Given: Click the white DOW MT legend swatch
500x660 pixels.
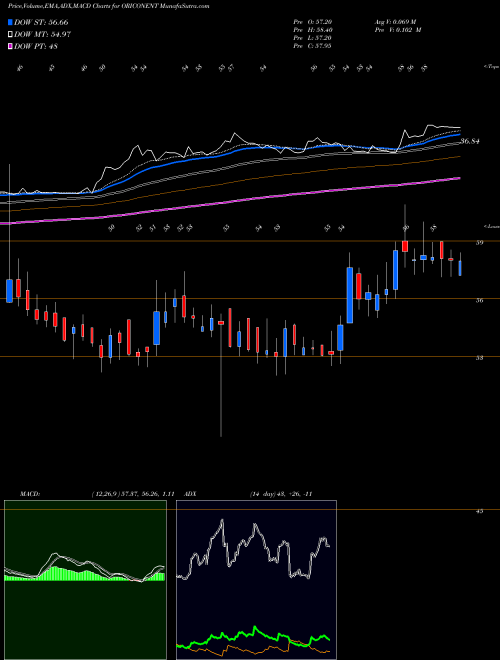Looking at the screenshot, I should click(10, 34).
